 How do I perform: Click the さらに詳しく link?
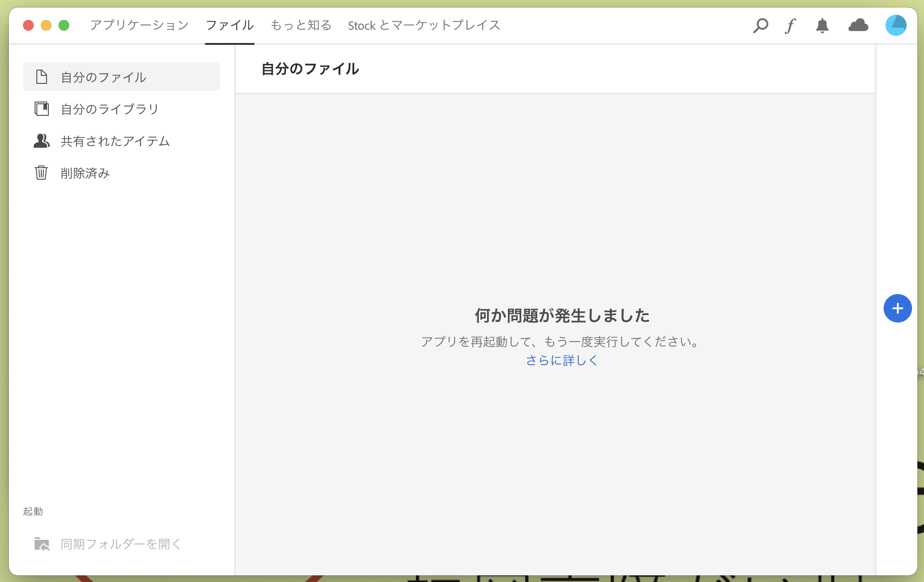562,360
